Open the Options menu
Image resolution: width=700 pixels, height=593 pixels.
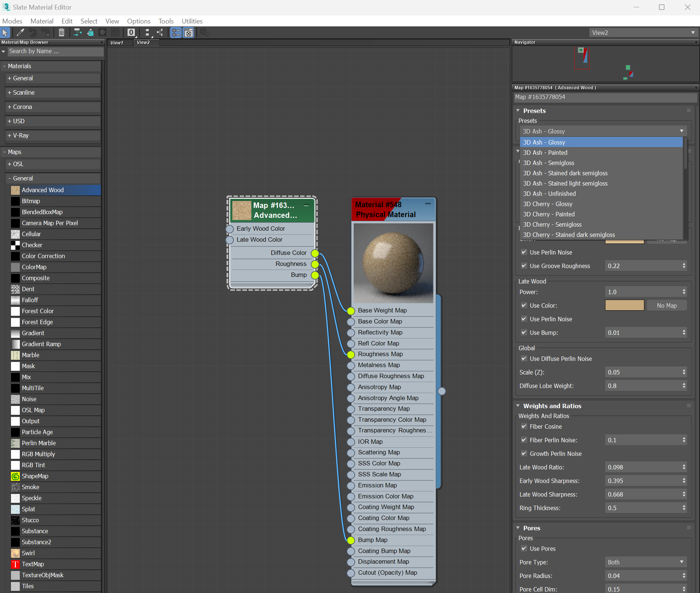[x=139, y=21]
